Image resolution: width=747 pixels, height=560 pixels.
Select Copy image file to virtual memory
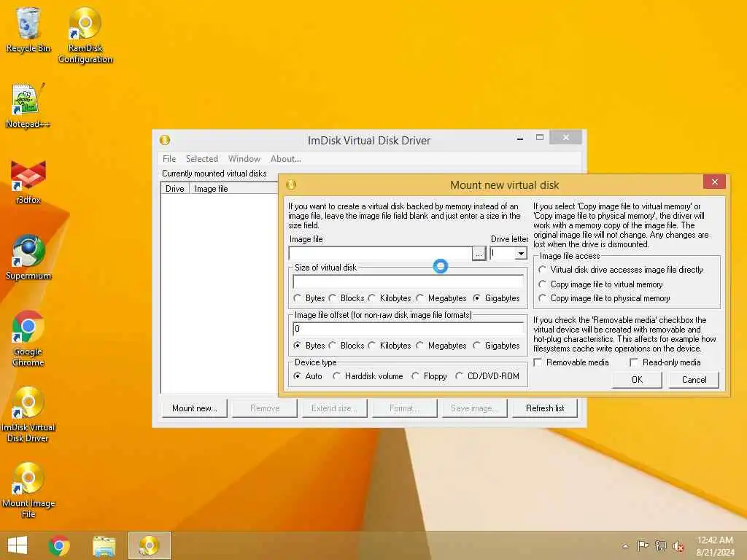click(x=601, y=284)
